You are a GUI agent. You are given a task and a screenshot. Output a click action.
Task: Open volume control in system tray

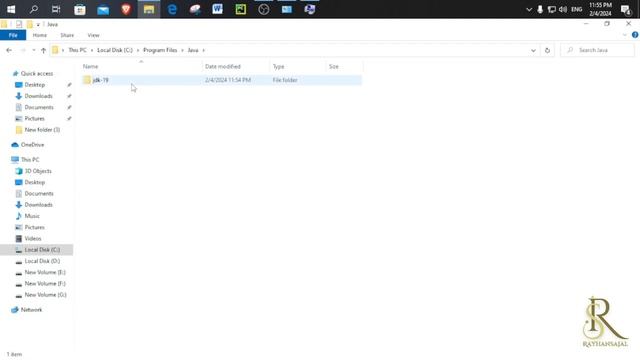(x=563, y=9)
